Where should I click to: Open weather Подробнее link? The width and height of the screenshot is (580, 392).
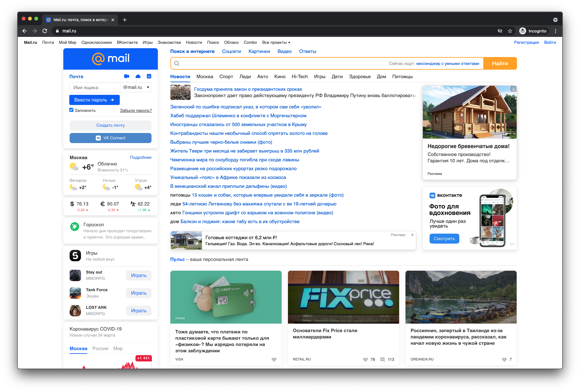[x=141, y=157]
